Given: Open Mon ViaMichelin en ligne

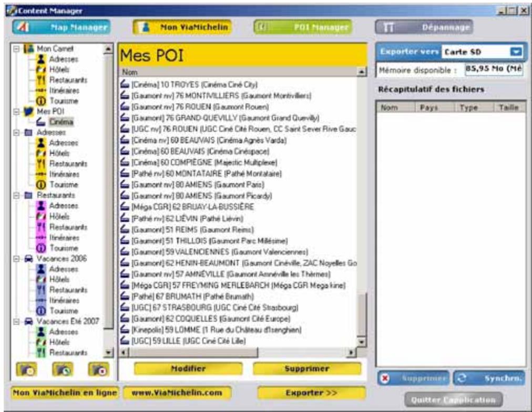Looking at the screenshot, I should pyautogui.click(x=65, y=393).
